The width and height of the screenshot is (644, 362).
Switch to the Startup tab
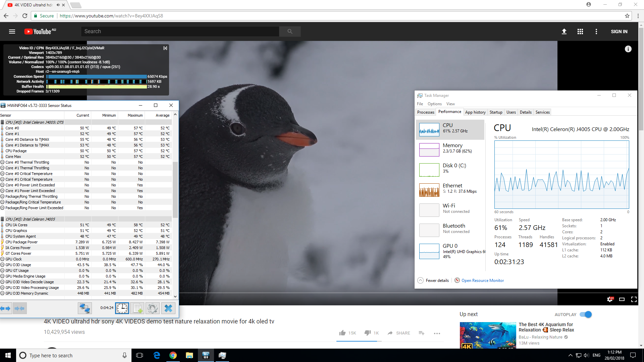pyautogui.click(x=496, y=112)
